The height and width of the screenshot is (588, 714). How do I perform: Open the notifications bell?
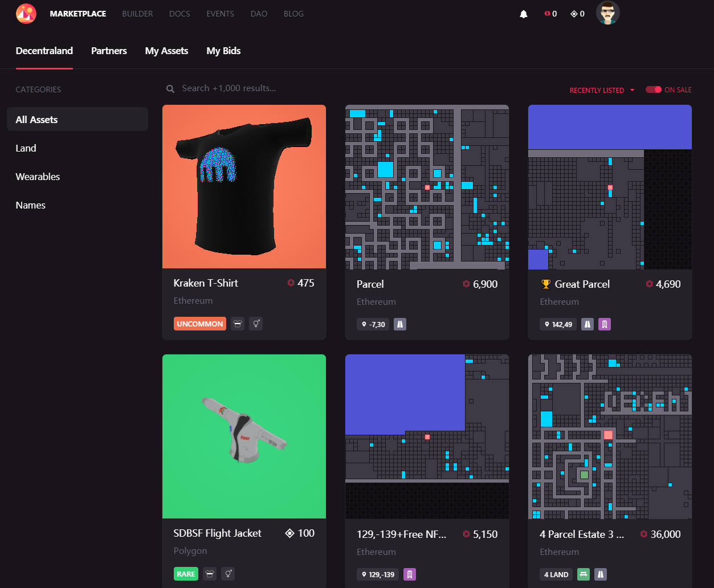[x=524, y=14]
